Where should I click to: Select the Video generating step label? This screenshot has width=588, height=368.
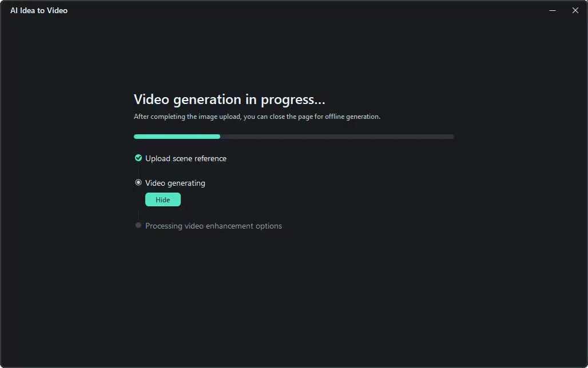[175, 183]
